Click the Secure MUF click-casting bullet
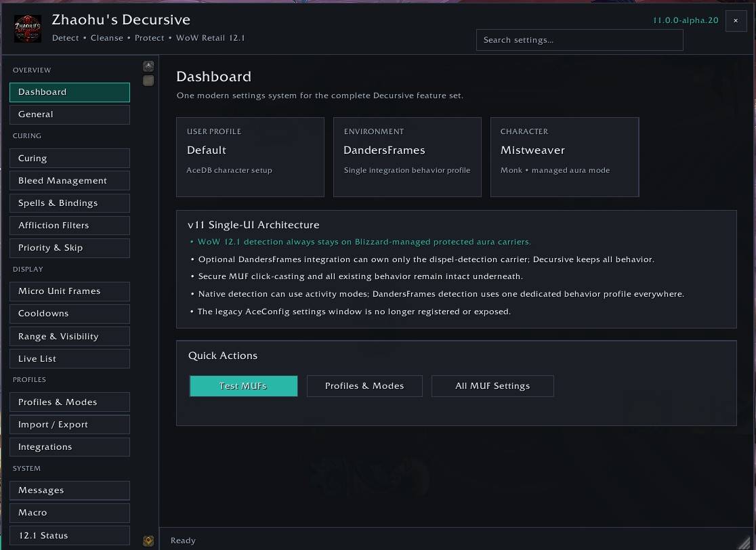The width and height of the screenshot is (756, 550). pyautogui.click(x=357, y=276)
